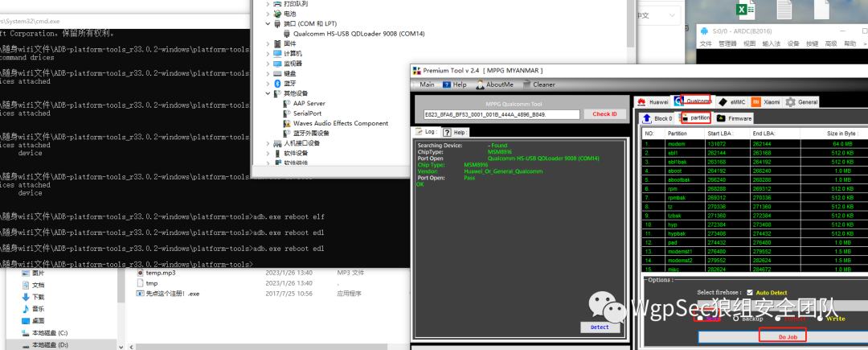Expand the 电池 node in Device Manager
The height and width of the screenshot is (350, 868).
(x=268, y=14)
